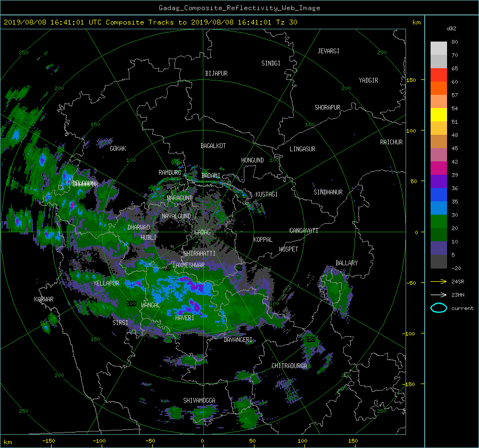
Task: Click the LINGASUR city label
Action: tap(302, 149)
